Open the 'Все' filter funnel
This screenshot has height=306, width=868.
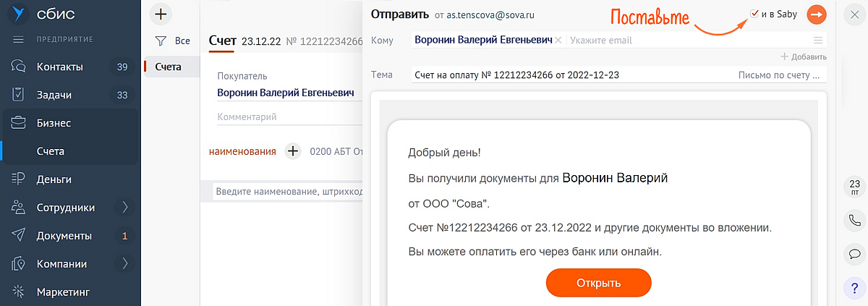161,41
